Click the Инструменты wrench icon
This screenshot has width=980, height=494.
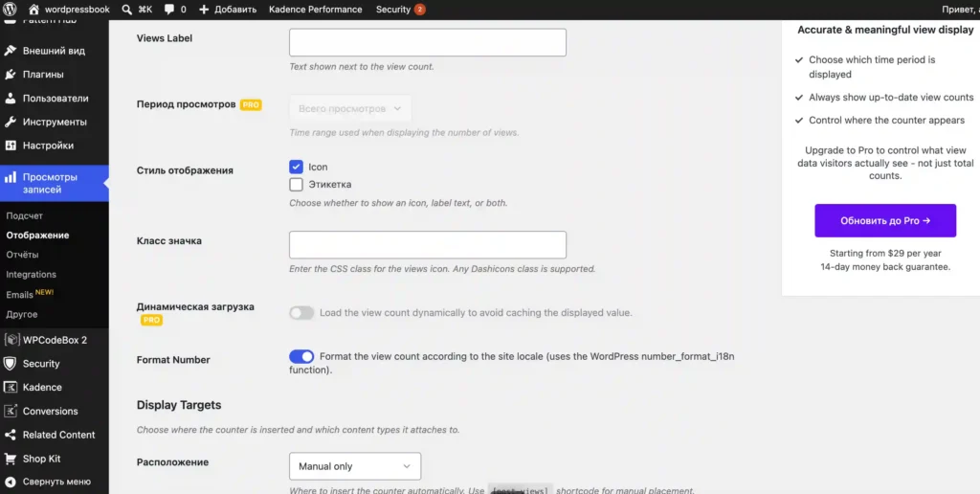[x=11, y=122]
